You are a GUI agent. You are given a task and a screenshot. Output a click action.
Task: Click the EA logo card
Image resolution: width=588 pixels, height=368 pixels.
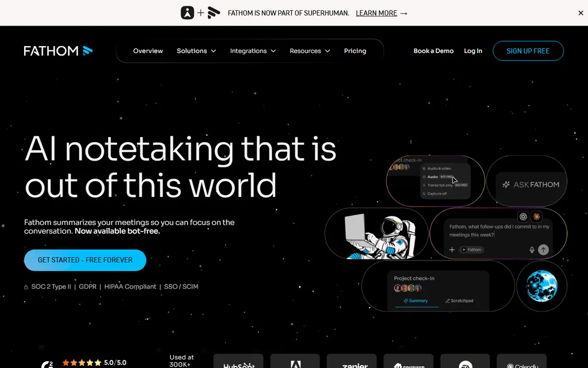[x=465, y=361]
